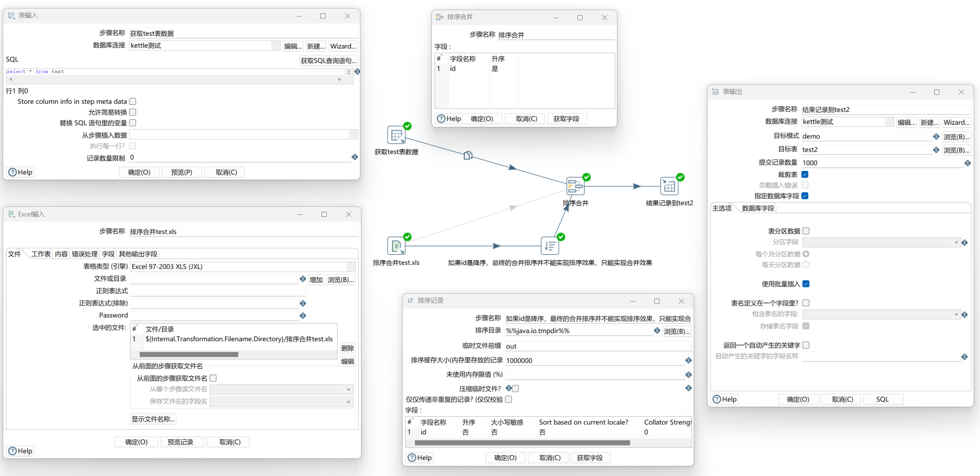Screen dimensions: 980x476
Task: Disable the 使用批量插入 checkbox
Action: click(x=806, y=284)
